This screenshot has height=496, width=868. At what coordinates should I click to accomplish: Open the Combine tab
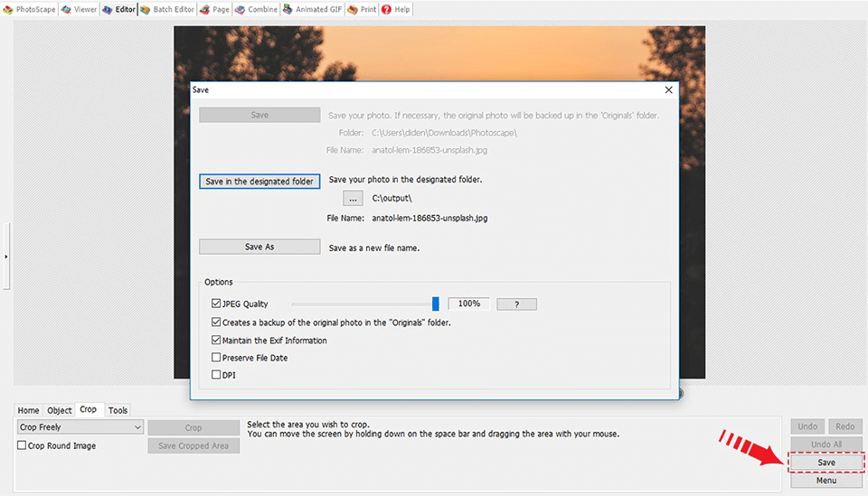pyautogui.click(x=256, y=9)
